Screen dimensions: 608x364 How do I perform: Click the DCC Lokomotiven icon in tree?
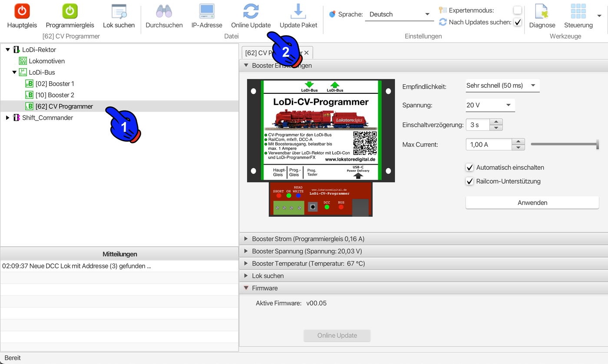23,61
